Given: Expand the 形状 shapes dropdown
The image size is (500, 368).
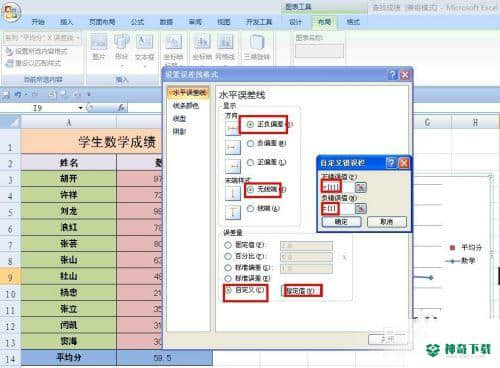Looking at the screenshot, I should [121, 66].
